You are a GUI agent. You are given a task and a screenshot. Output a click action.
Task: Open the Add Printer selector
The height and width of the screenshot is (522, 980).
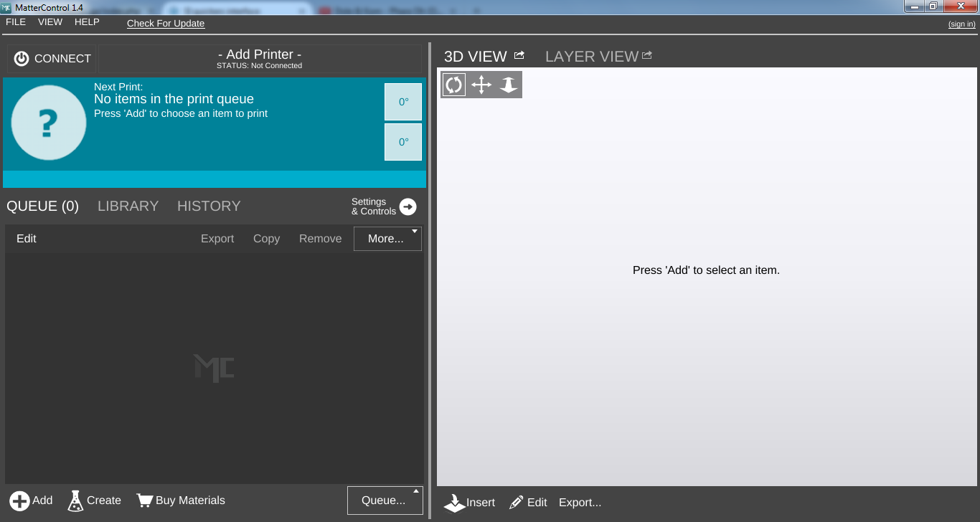coord(260,59)
